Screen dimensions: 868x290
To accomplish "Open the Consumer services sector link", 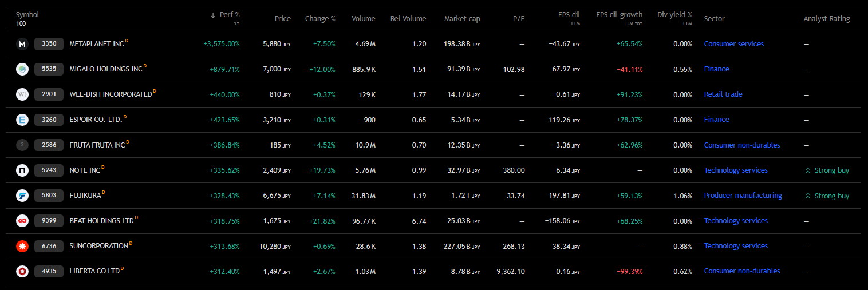I will pos(733,44).
